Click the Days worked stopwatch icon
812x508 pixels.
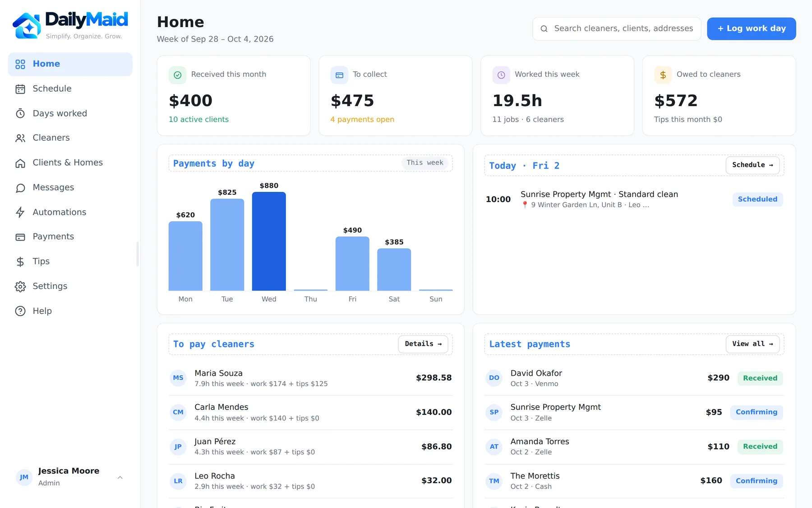click(x=20, y=113)
